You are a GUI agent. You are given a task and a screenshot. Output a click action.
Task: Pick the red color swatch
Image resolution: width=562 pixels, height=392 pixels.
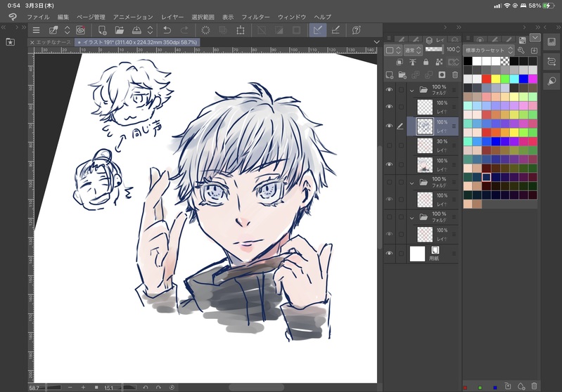coord(486,79)
